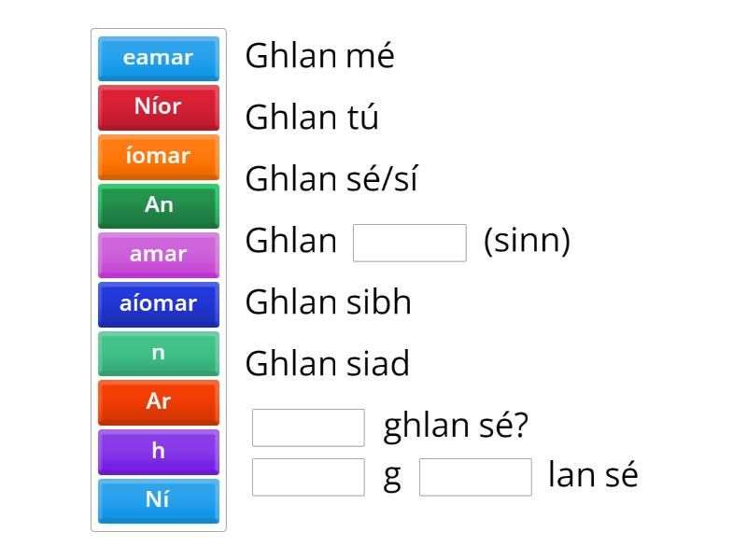Select the red 'Níor' tile

coord(158,106)
